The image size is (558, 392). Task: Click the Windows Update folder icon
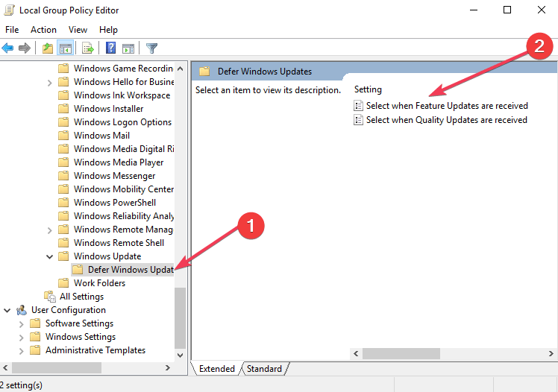[63, 256]
